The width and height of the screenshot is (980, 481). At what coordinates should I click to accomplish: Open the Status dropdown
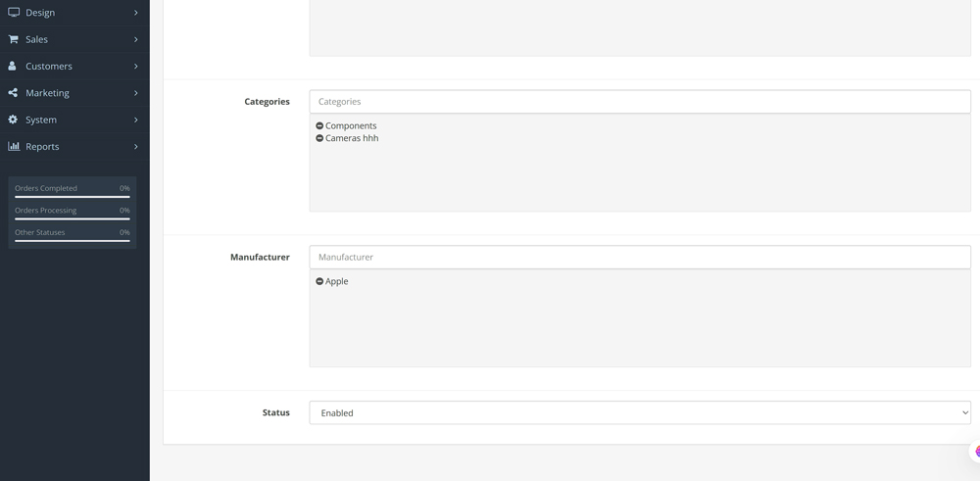(639, 413)
